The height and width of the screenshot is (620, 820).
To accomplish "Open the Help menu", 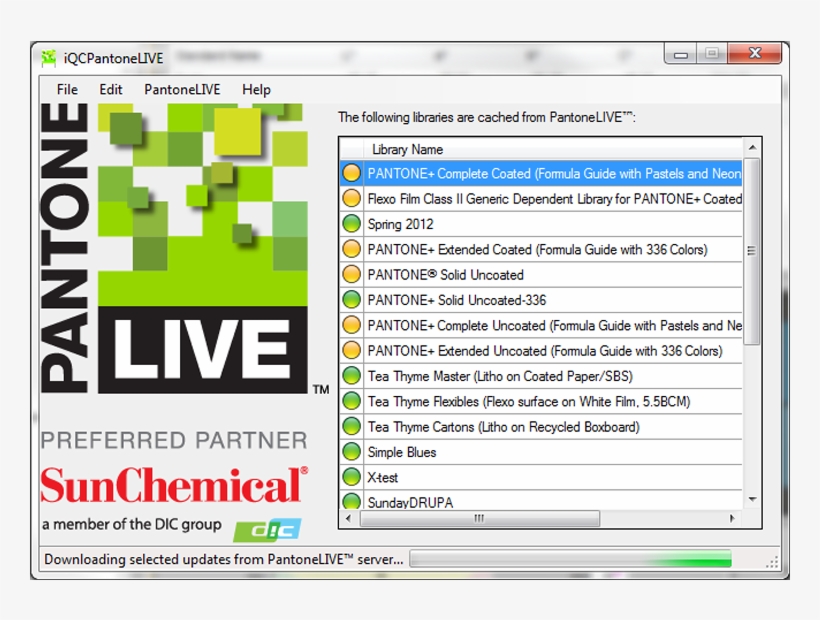I will pyautogui.click(x=256, y=89).
